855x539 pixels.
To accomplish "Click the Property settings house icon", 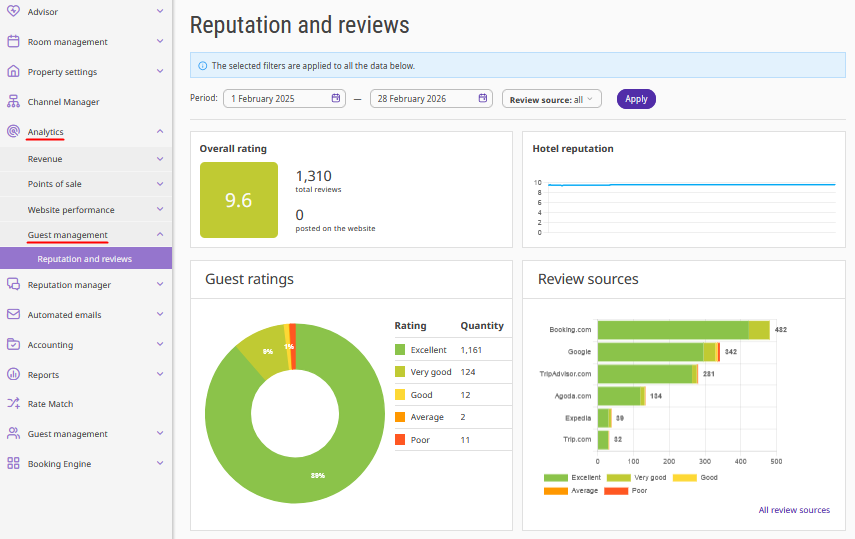I will click(x=13, y=72).
